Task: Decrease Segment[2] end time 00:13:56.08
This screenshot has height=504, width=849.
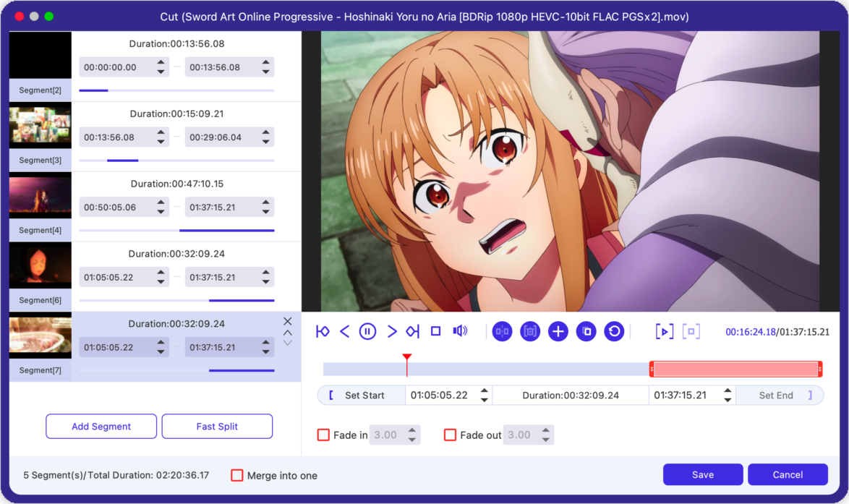Action: coord(266,72)
